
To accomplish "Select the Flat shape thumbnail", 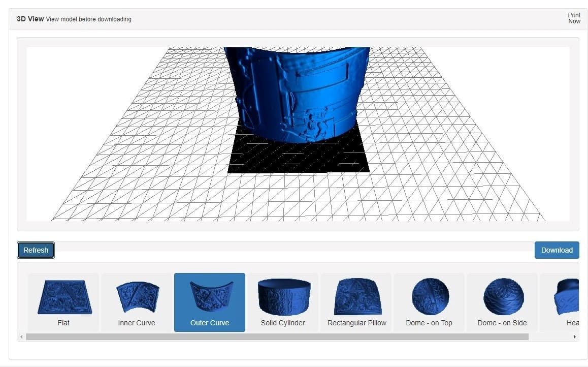I will [63, 297].
